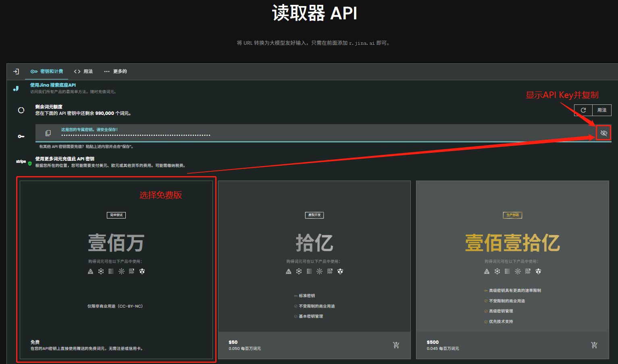Click the 使用Jina 搜索底座API heading
This screenshot has width=618, height=364.
[x=53, y=85]
